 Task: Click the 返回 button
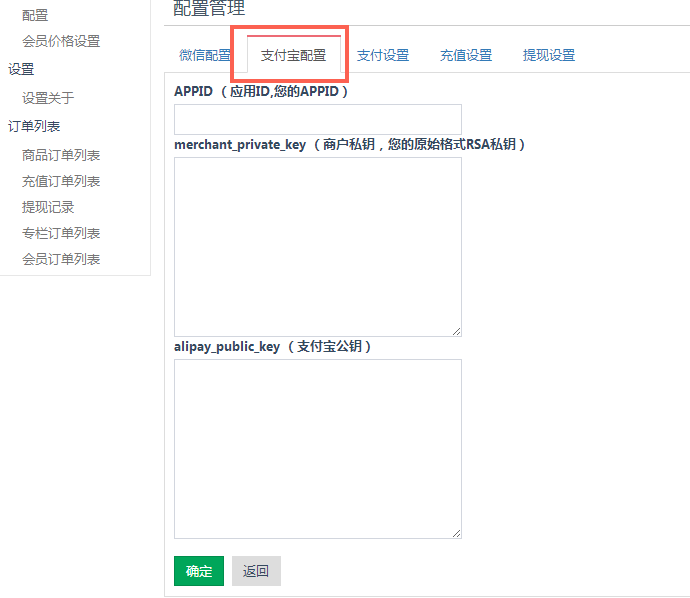click(x=256, y=571)
